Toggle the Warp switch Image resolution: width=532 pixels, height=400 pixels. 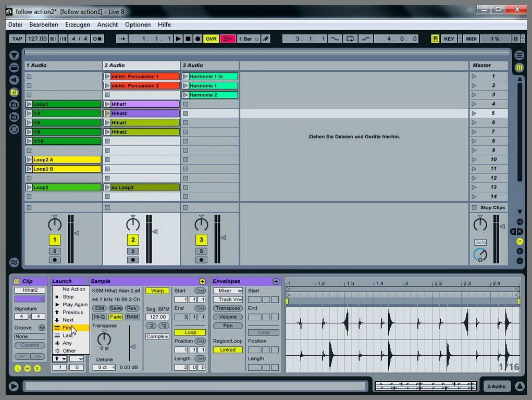157,291
